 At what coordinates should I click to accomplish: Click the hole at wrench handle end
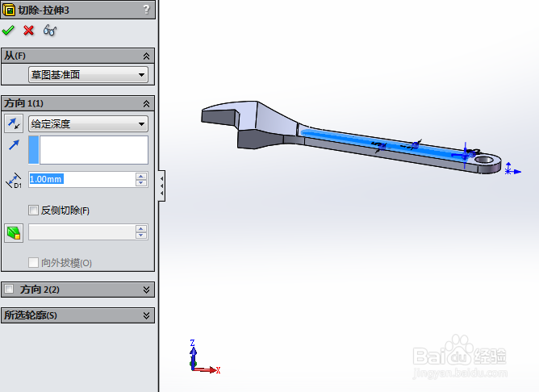pyautogui.click(x=485, y=160)
